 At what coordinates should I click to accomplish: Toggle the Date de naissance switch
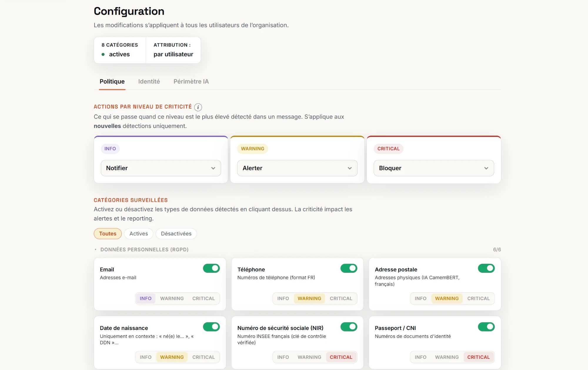click(211, 327)
